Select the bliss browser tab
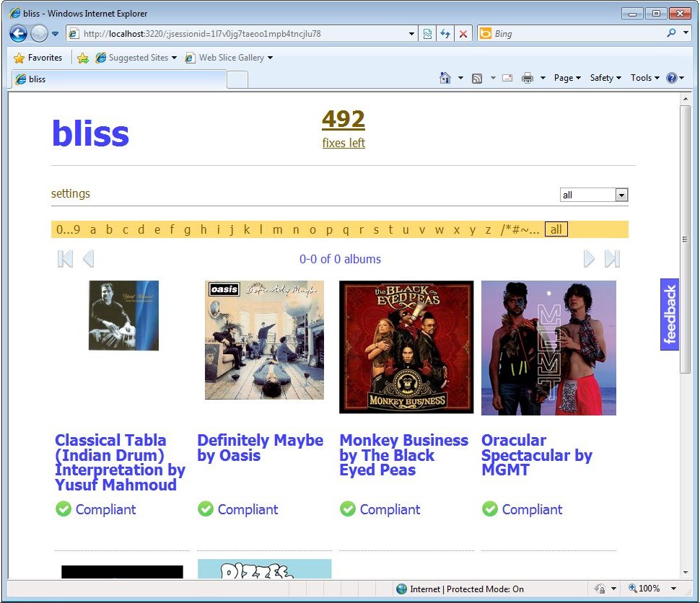 [119, 79]
